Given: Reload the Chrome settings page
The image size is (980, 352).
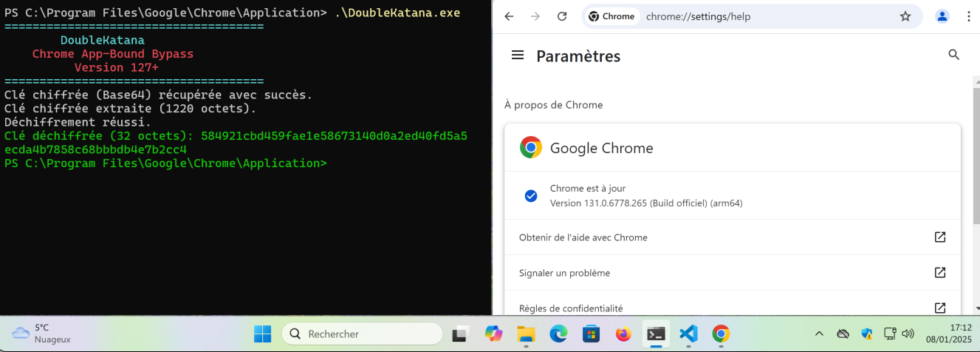Looking at the screenshot, I should [562, 16].
